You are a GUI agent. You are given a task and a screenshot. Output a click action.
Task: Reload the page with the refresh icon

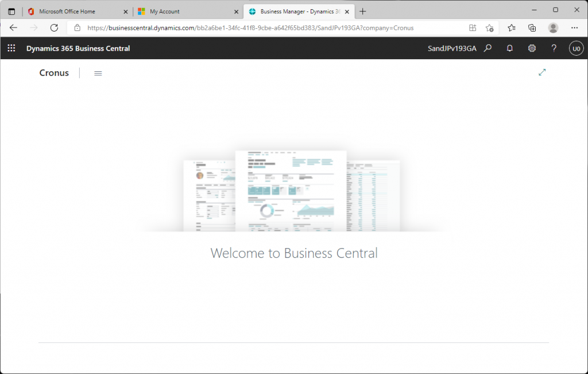tap(55, 28)
